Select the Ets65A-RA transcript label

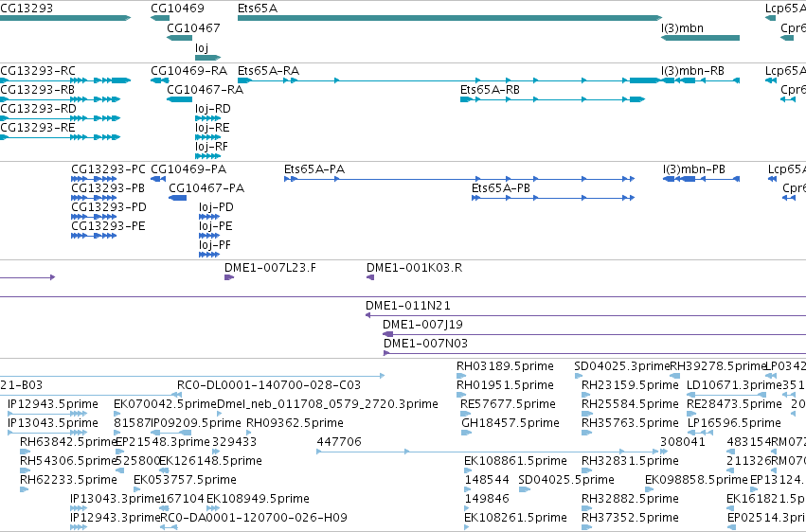click(x=268, y=70)
